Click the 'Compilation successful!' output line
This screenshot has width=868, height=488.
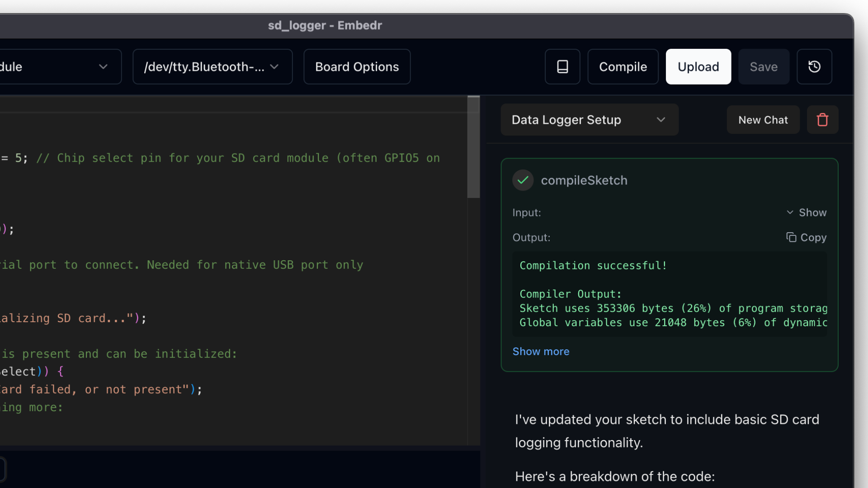593,266
